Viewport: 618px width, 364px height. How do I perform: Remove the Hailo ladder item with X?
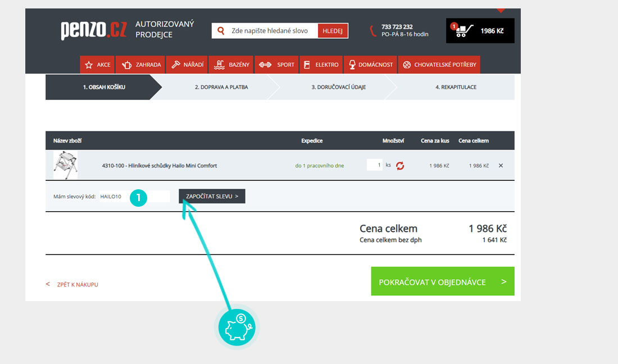click(501, 166)
